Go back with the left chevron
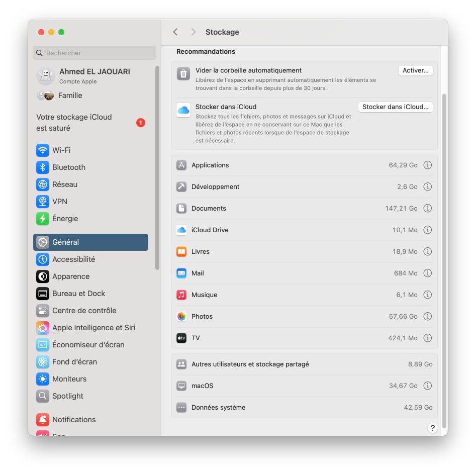The height and width of the screenshot is (473, 476). (x=175, y=32)
